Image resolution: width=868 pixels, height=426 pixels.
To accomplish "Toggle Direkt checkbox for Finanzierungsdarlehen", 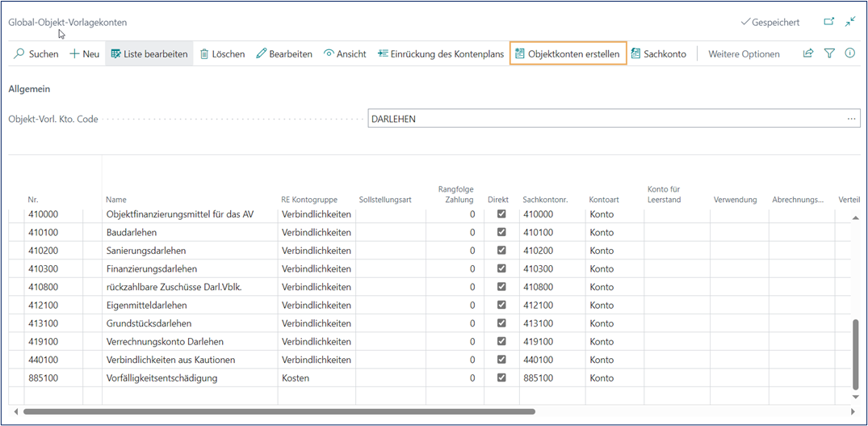I will [x=501, y=268].
